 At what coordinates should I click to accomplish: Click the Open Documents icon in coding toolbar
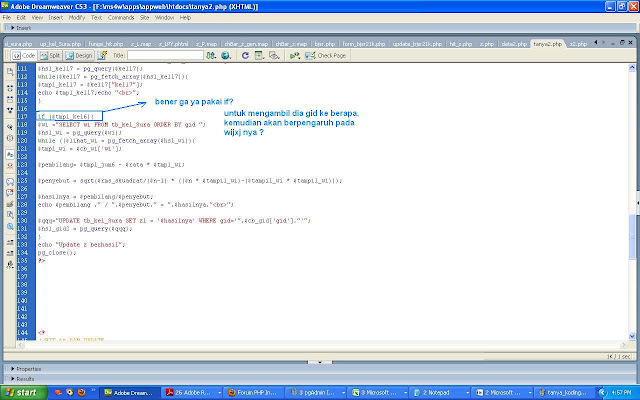pos(10,72)
